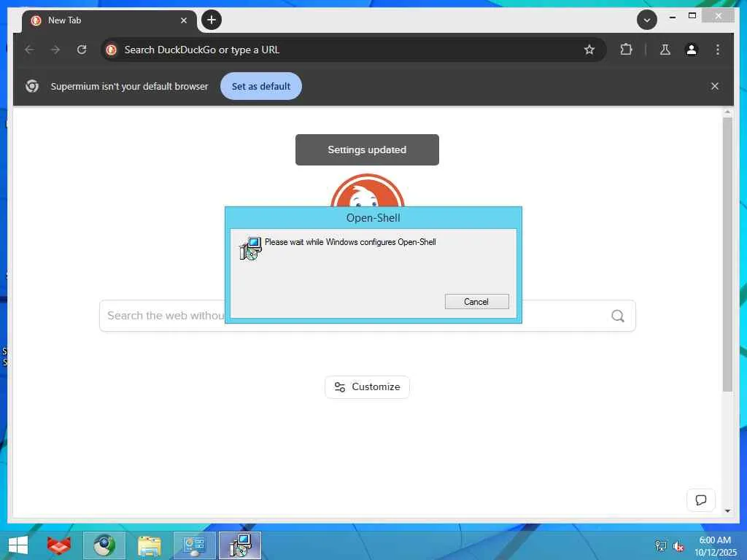Click the back navigation arrow
The image size is (747, 560).
[x=29, y=50]
